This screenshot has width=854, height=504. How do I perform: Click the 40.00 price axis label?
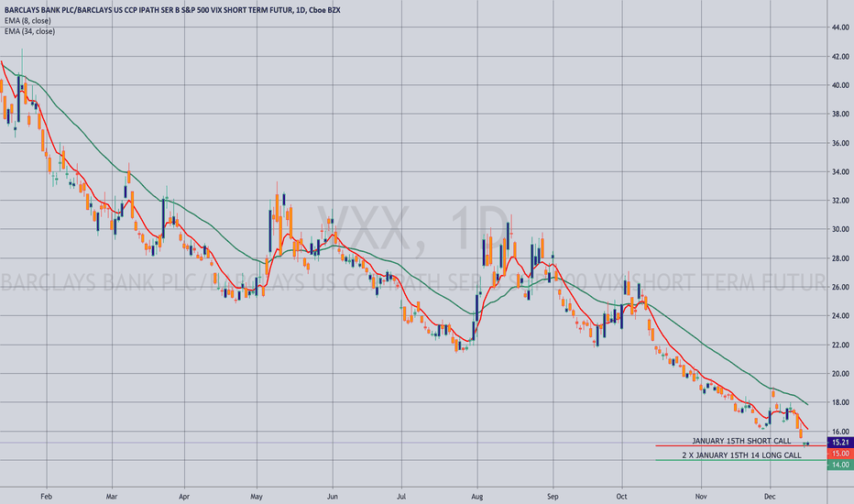(x=840, y=85)
